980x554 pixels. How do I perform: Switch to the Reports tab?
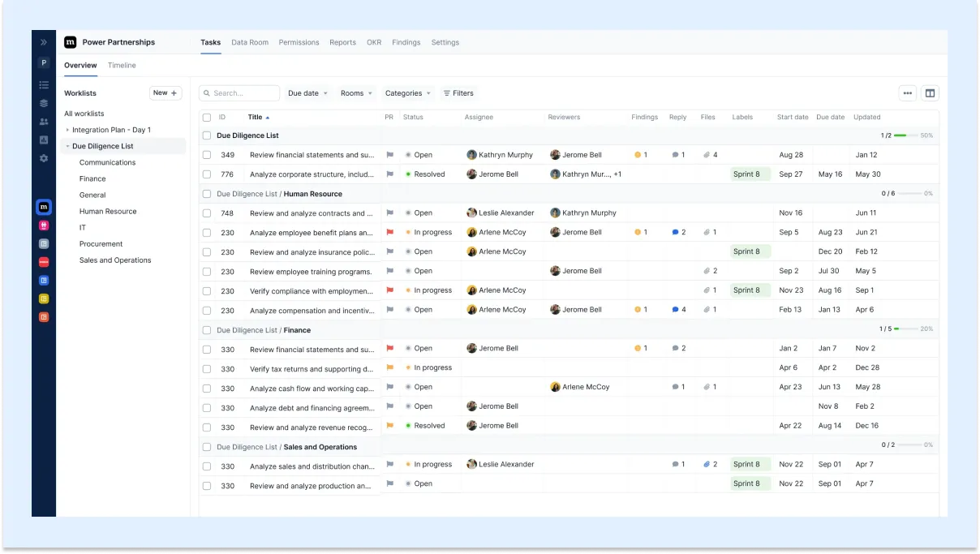click(x=342, y=42)
